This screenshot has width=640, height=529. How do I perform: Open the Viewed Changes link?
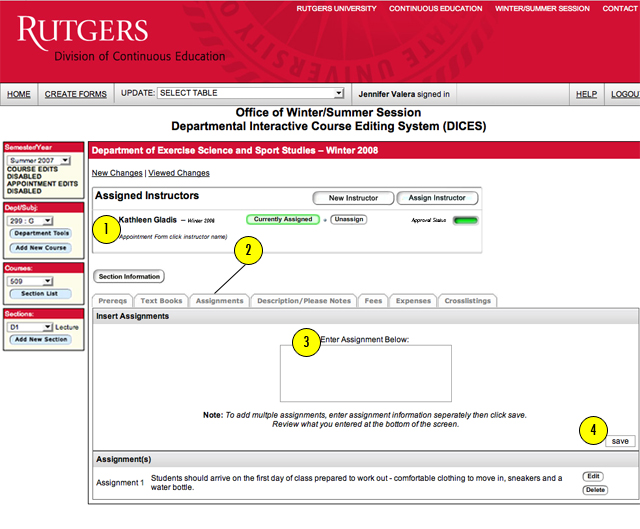(x=179, y=173)
